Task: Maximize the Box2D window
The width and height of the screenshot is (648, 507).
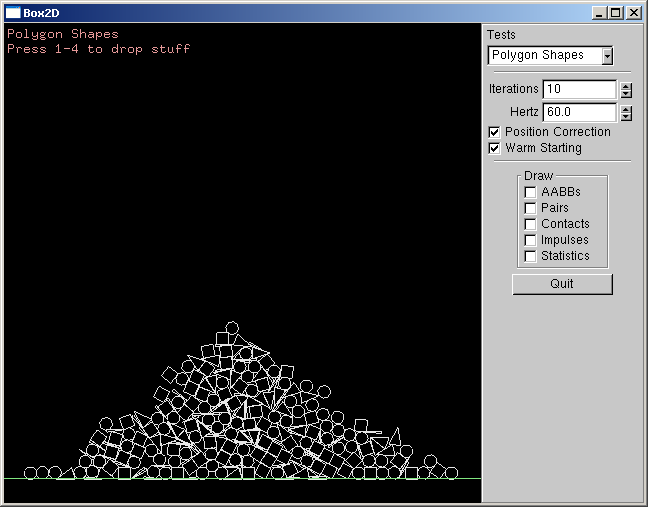Action: pyautogui.click(x=615, y=13)
